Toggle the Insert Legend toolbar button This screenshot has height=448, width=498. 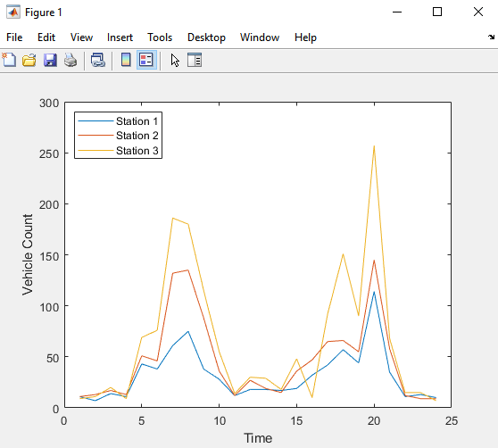(146, 60)
